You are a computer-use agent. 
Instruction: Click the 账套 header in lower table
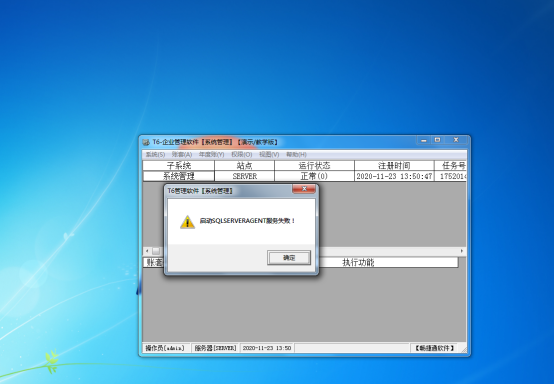154,262
